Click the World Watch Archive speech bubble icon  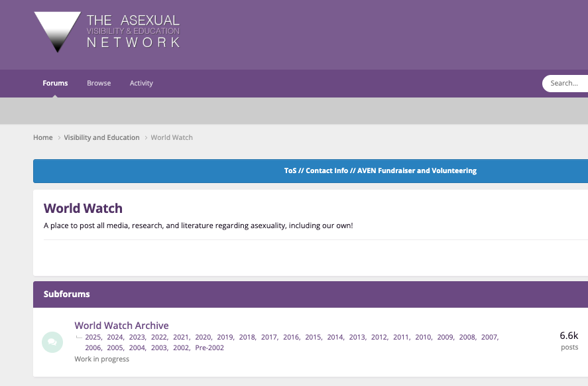point(52,342)
